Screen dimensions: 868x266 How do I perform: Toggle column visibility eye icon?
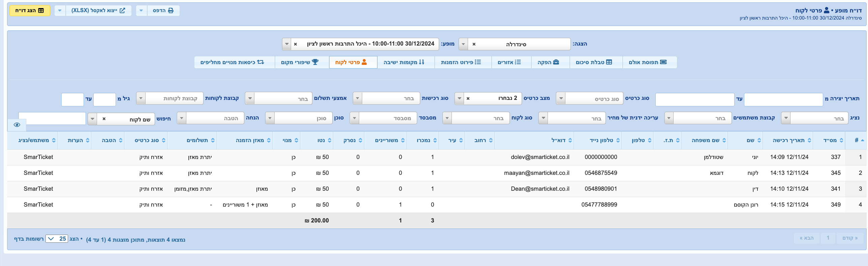tap(17, 125)
